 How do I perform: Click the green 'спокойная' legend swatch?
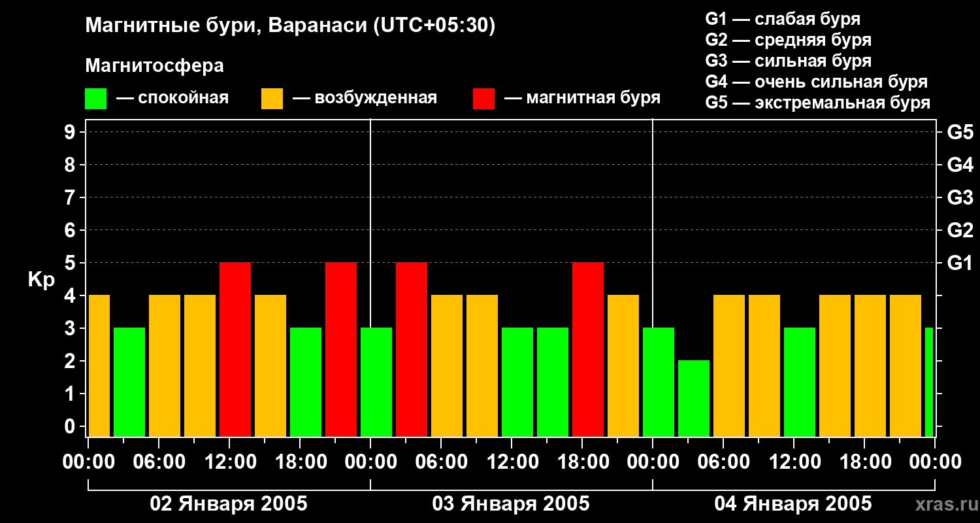coord(95,98)
